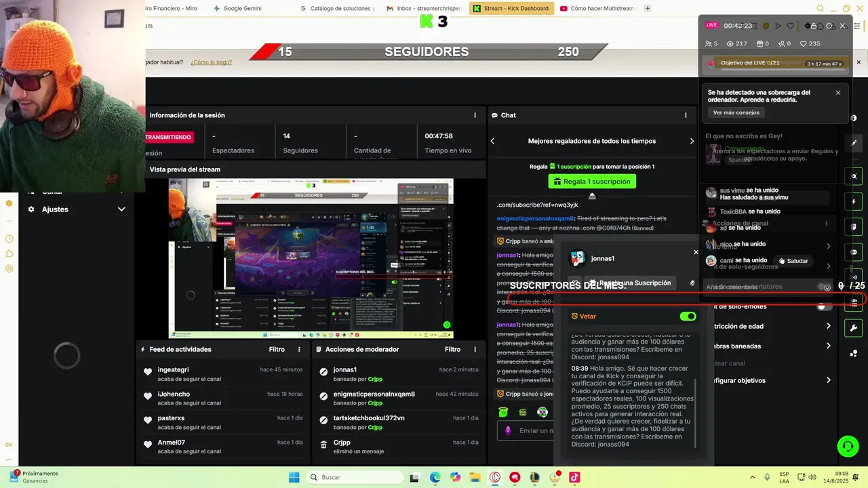The height and width of the screenshot is (488, 868).
Task: Close the jonnas1 user card
Action: [x=696, y=252]
